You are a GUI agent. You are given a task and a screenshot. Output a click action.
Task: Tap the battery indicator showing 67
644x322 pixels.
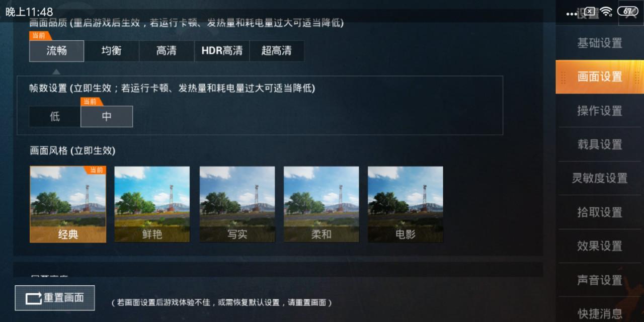point(628,11)
